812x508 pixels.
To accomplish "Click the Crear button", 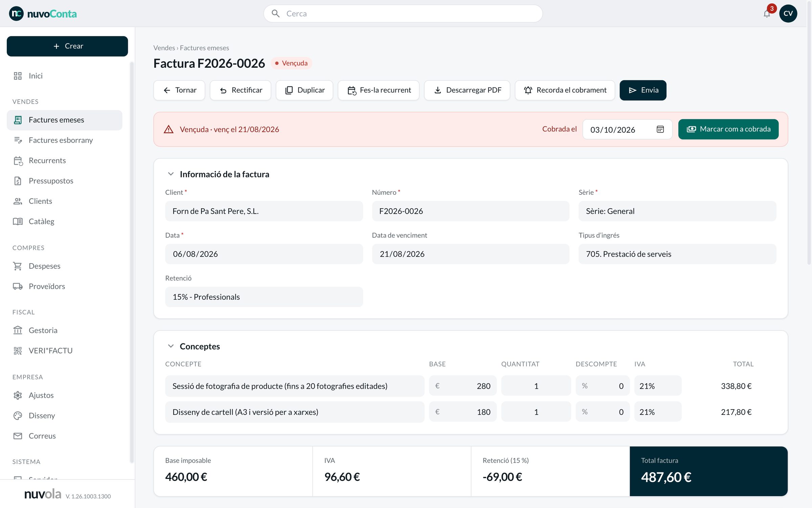I will click(x=67, y=46).
